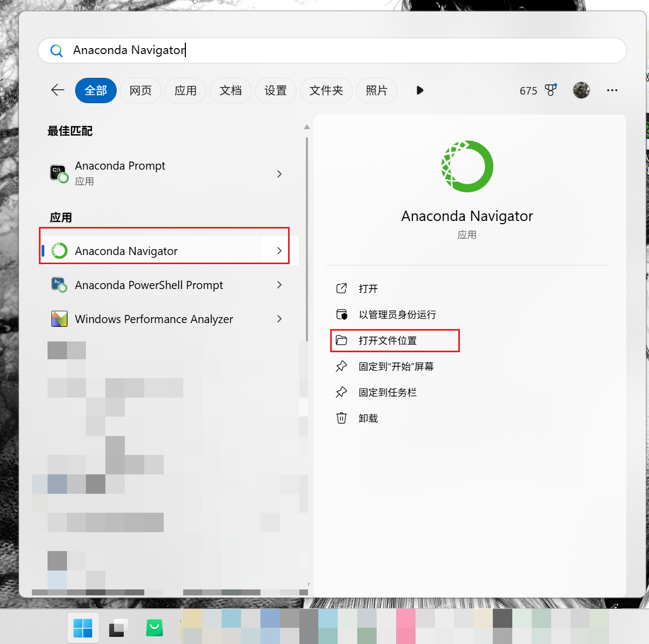The image size is (649, 644).
Task: Click the Anaconda Navigator title in details pane
Action: (467, 216)
